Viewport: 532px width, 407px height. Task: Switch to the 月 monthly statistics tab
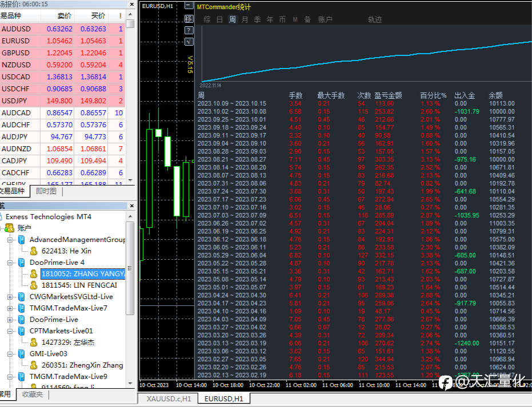[x=245, y=19]
